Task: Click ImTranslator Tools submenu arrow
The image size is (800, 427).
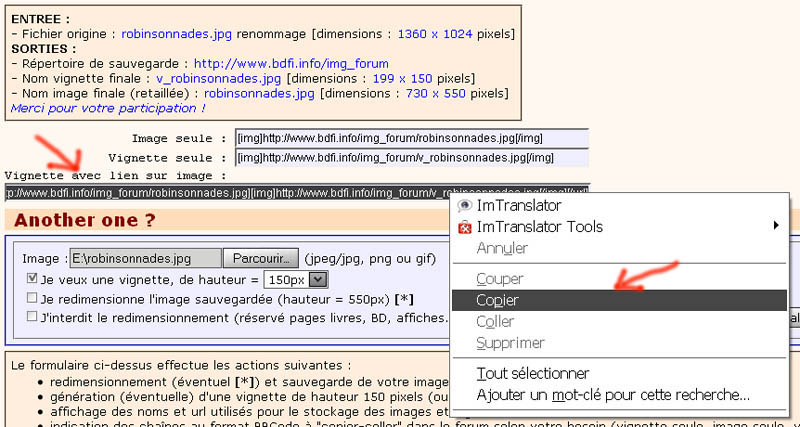Action: pyautogui.click(x=776, y=225)
